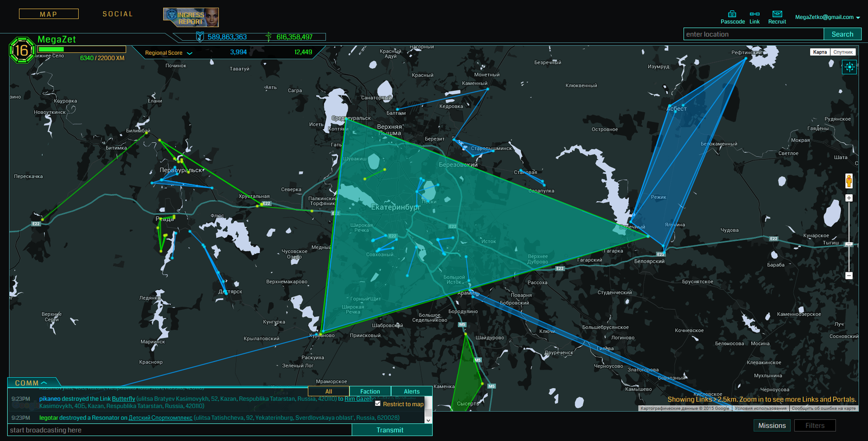
Task: Open the account email dropdown
Action: click(x=827, y=17)
